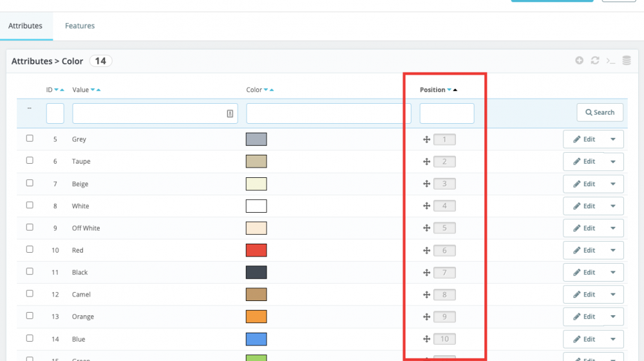Grab the move handle for Off White row

click(426, 228)
